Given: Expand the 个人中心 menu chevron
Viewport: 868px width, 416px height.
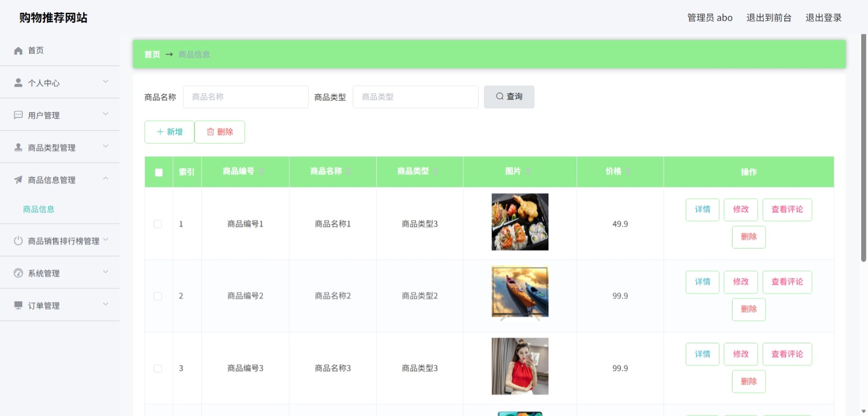Looking at the screenshot, I should [x=105, y=82].
